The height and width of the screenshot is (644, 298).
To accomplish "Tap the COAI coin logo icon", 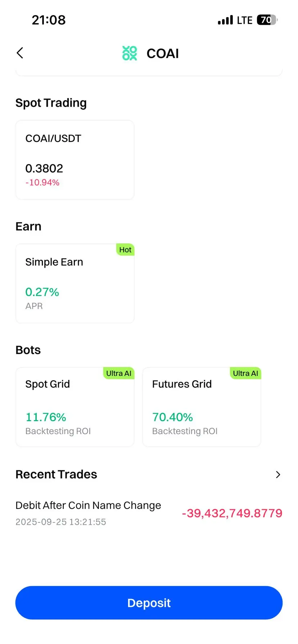I will [130, 53].
